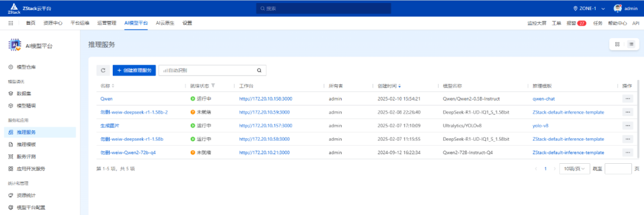Click the ZStack logo in header
The width and height of the screenshot is (644, 215).
click(x=14, y=8)
